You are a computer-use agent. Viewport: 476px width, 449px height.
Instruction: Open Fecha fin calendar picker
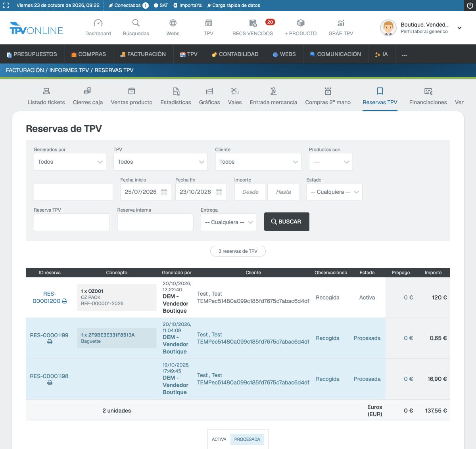coord(219,192)
